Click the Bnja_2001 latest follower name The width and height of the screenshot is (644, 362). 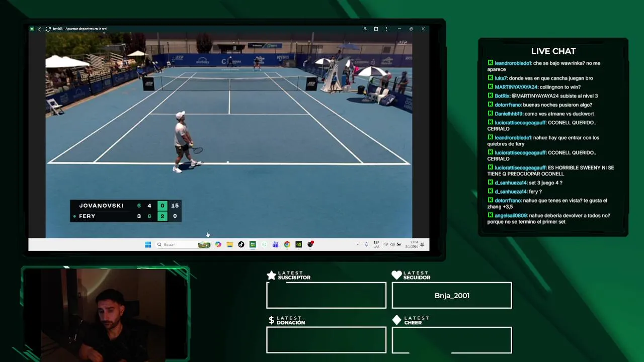[x=452, y=296]
